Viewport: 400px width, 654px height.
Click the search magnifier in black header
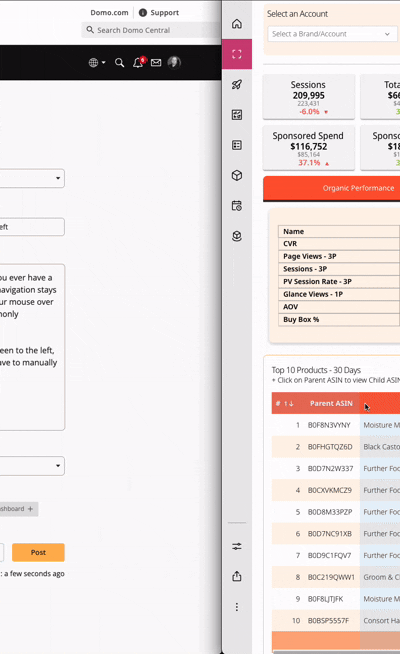119,63
